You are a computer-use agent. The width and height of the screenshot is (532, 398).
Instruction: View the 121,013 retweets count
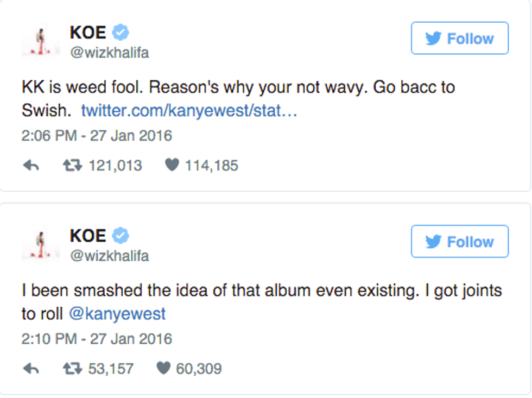click(x=115, y=166)
